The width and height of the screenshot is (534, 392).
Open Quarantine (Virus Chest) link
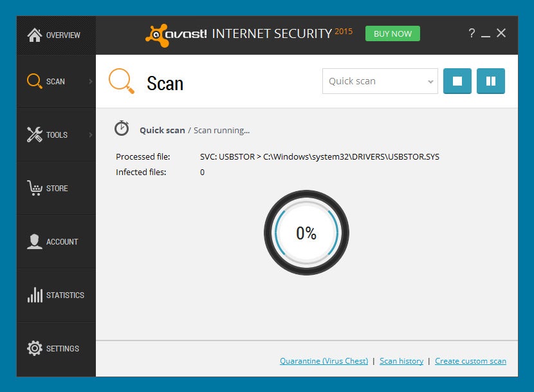(x=324, y=361)
